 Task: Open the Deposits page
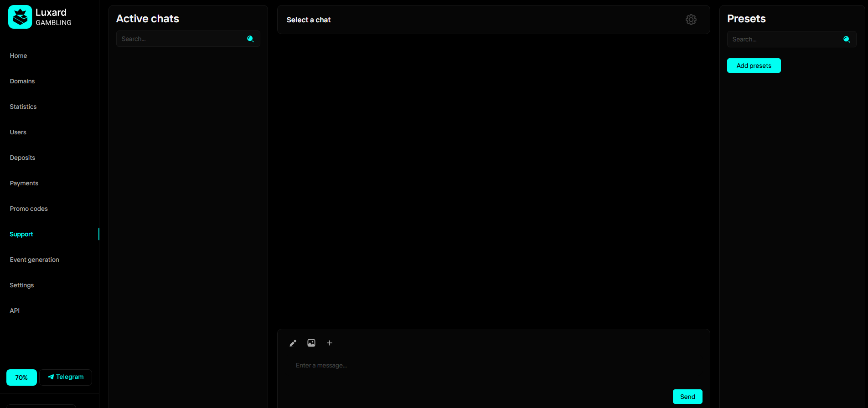(22, 158)
